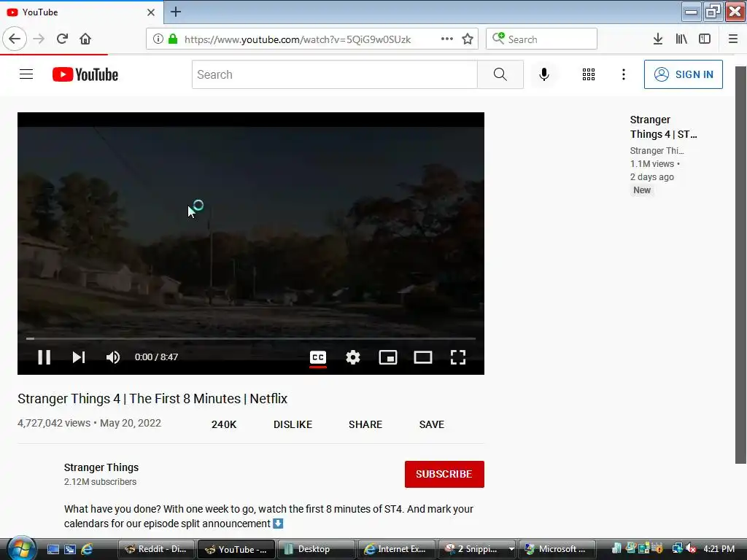747x560 pixels.
Task: Enter full screen mode
Action: [458, 357]
